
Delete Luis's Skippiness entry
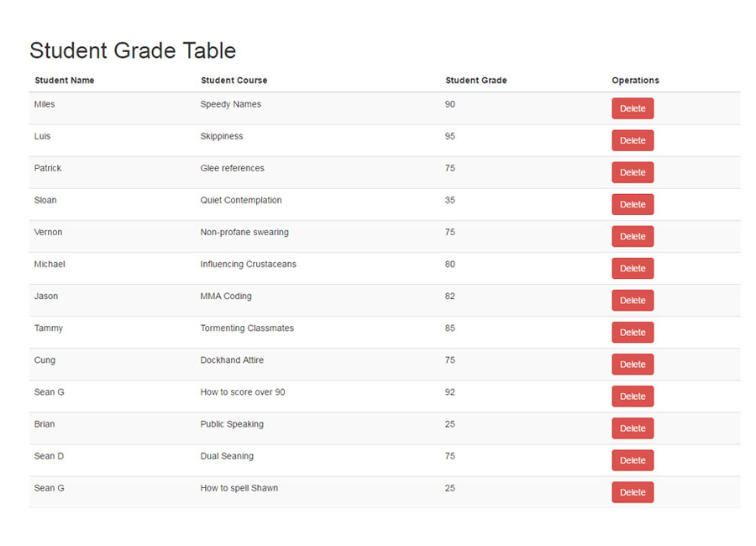click(x=633, y=140)
